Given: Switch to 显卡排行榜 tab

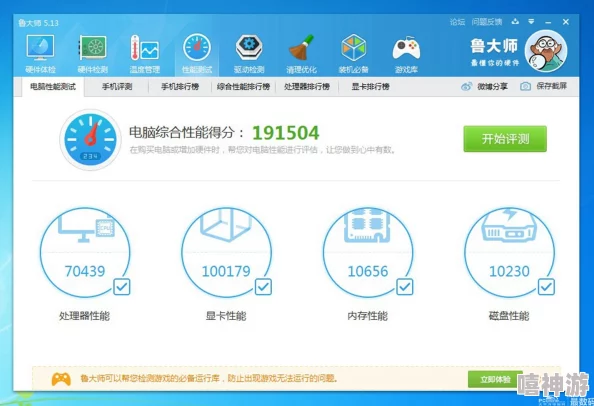Looking at the screenshot, I should click(x=370, y=87).
